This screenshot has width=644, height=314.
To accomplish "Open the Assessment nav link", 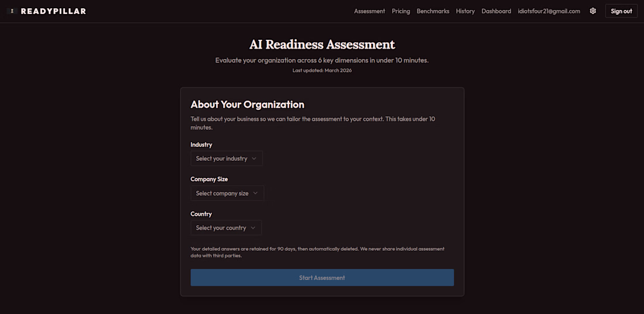I will (x=369, y=11).
